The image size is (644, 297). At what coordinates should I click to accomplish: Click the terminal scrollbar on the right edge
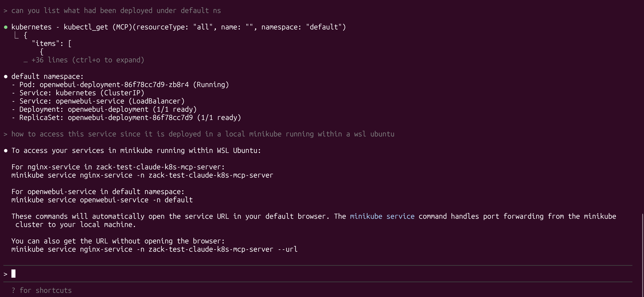pos(642,250)
